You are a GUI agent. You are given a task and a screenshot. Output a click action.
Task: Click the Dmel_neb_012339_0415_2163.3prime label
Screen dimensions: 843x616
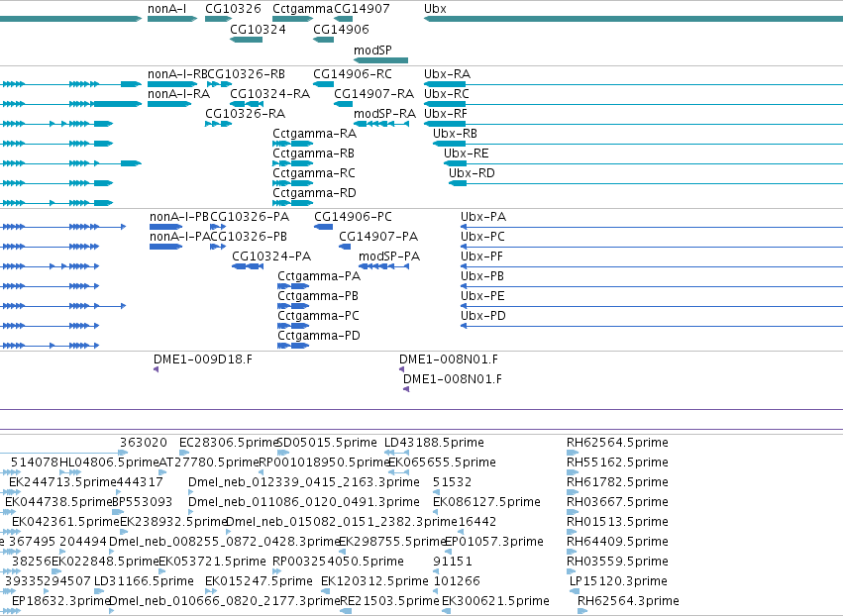[x=304, y=482]
